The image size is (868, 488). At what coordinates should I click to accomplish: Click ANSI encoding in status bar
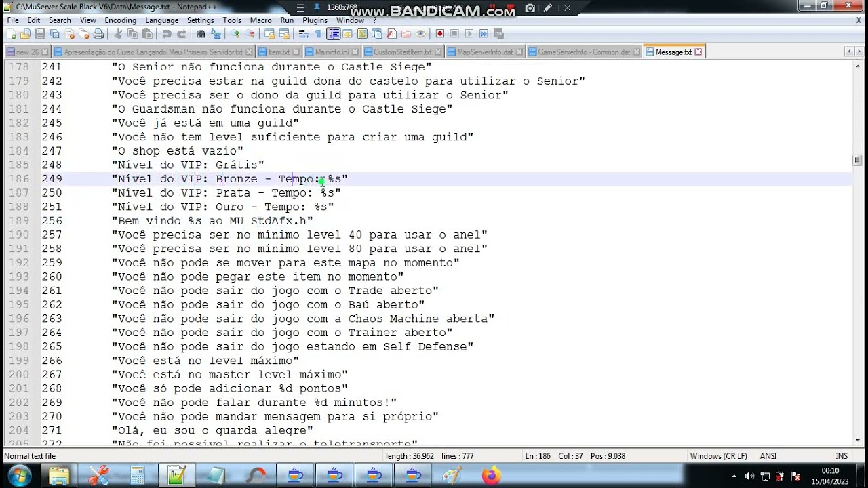(x=768, y=456)
